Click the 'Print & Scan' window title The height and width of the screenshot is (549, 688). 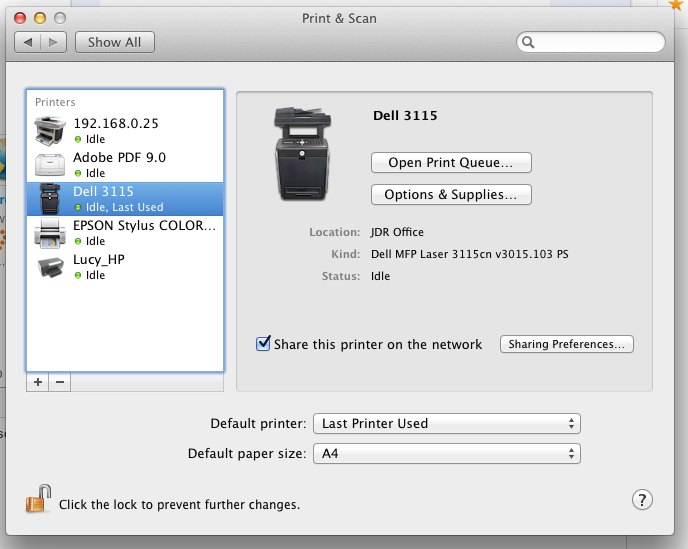[x=339, y=18]
